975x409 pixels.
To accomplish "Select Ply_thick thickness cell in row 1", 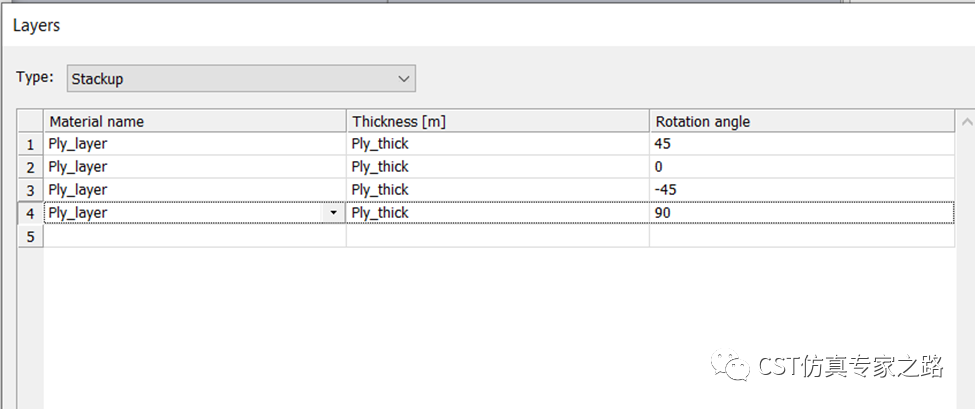I will click(x=498, y=144).
